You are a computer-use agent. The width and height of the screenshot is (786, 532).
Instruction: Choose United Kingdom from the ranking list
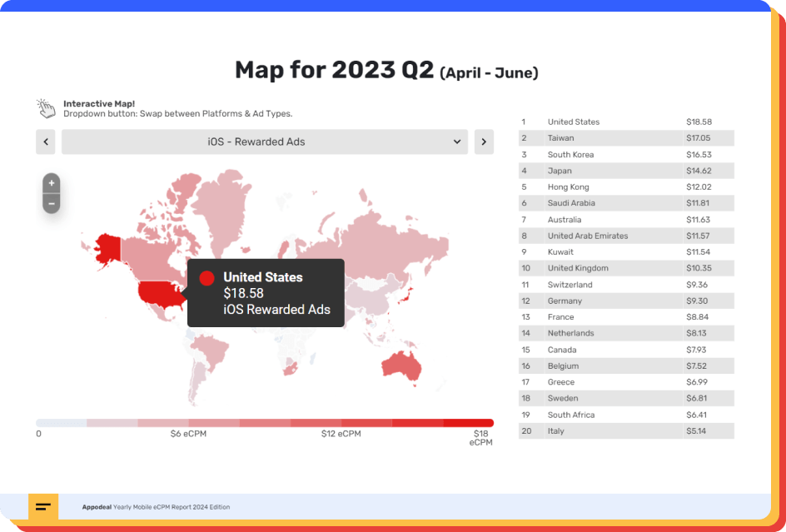pyautogui.click(x=626, y=268)
